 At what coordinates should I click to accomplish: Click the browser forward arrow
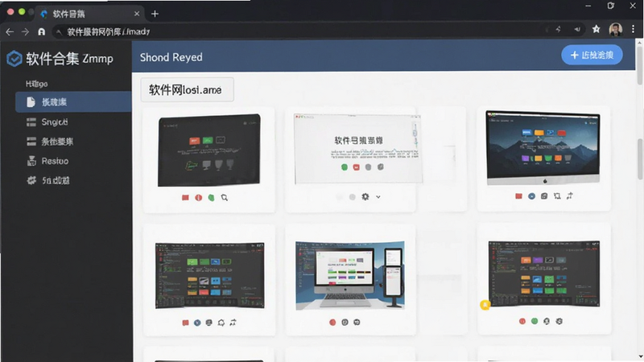tap(25, 31)
